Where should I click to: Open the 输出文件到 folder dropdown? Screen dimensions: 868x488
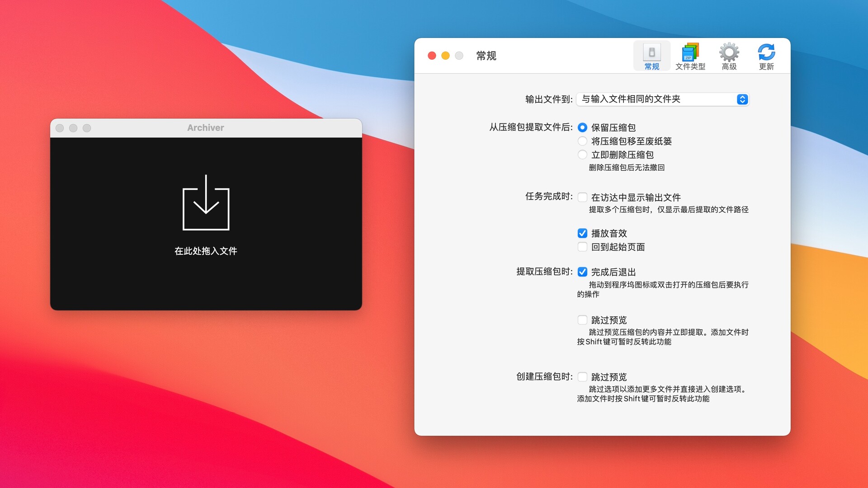pos(663,99)
